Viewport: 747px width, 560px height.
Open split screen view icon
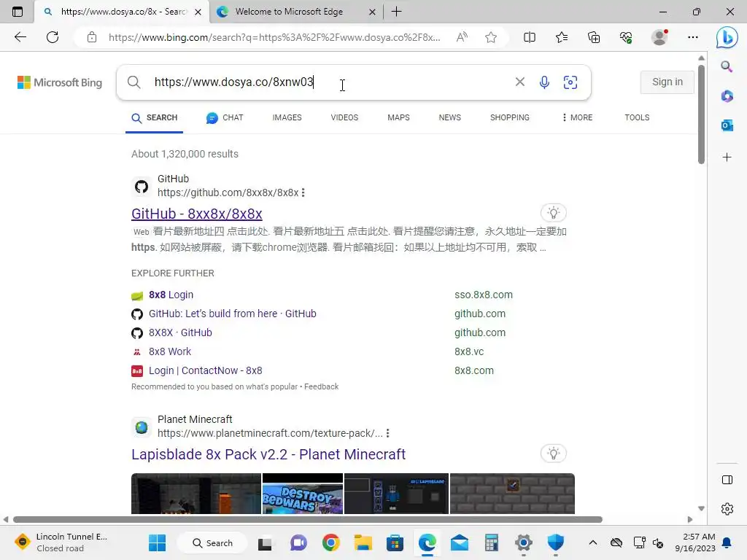pos(530,37)
